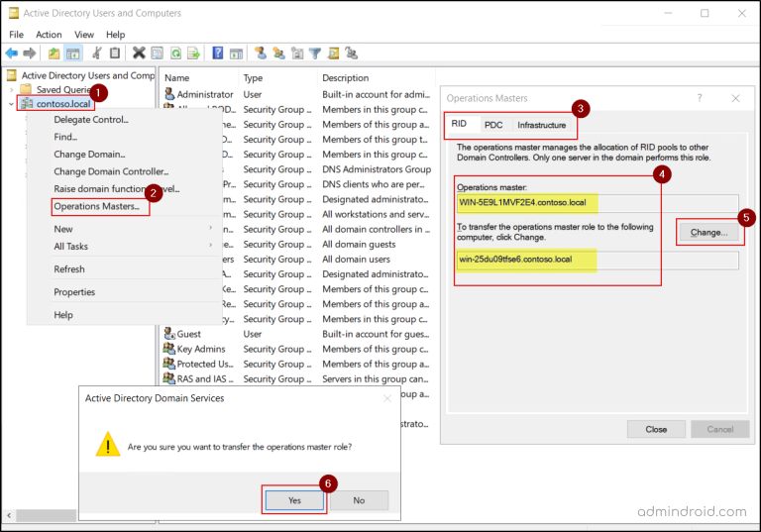Switch to the Infrastructure tab
The width and height of the screenshot is (761, 532).
(x=542, y=125)
